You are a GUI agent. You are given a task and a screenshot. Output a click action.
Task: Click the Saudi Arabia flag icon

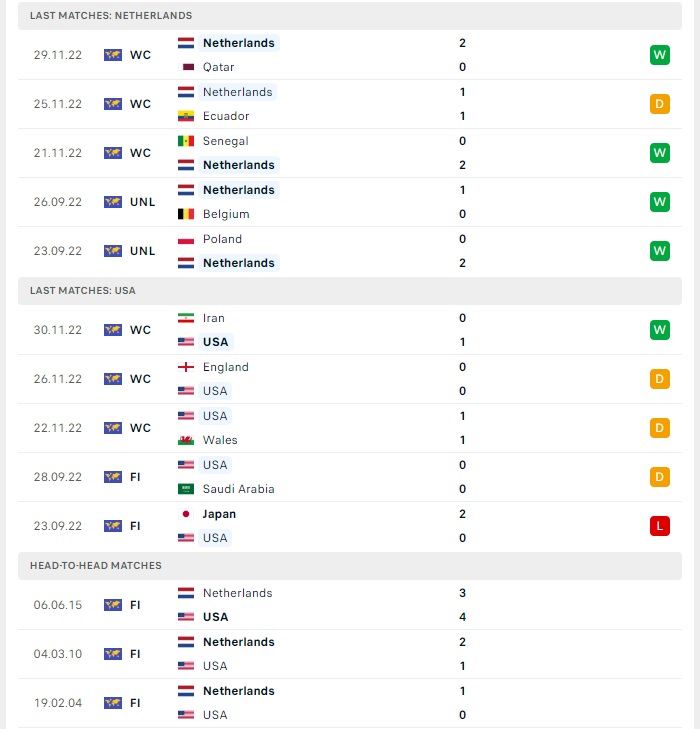click(x=186, y=489)
